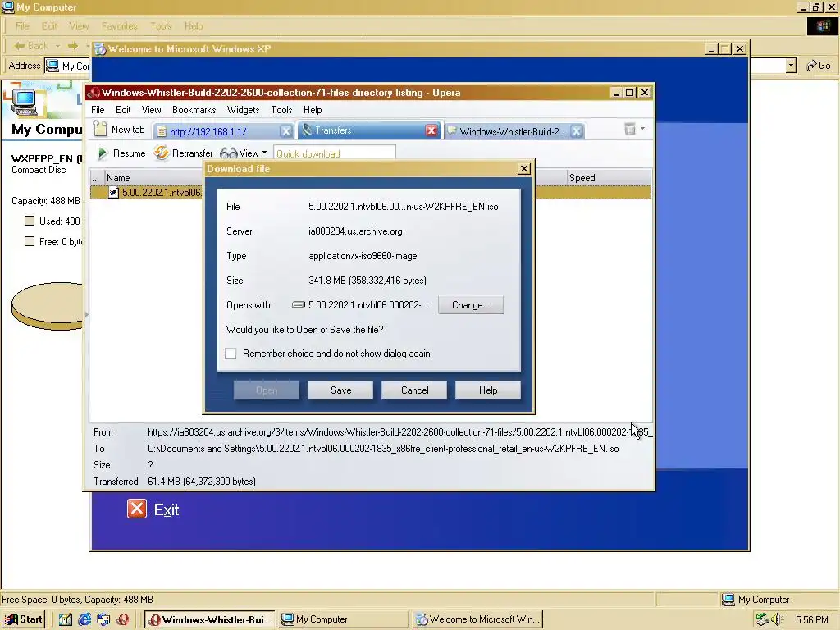This screenshot has width=840, height=630.
Task: Click the To destination path text
Action: (383, 449)
